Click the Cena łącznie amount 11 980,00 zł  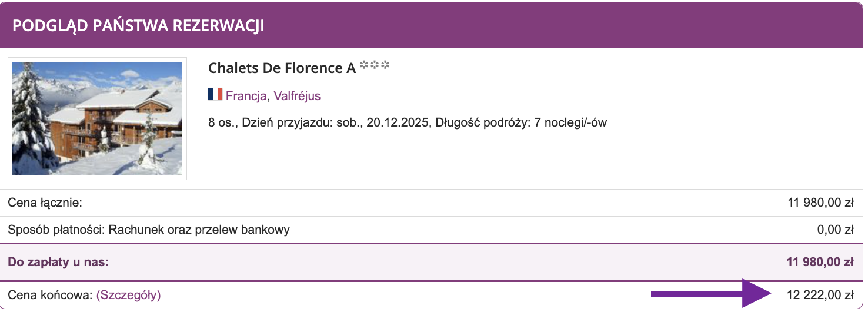click(x=820, y=203)
